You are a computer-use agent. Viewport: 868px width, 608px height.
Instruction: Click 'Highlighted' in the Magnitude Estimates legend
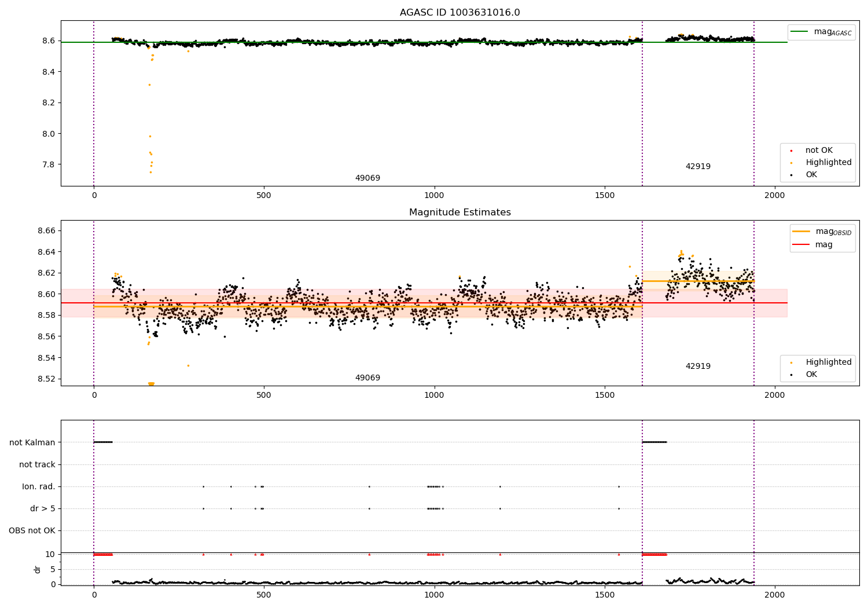pos(829,362)
